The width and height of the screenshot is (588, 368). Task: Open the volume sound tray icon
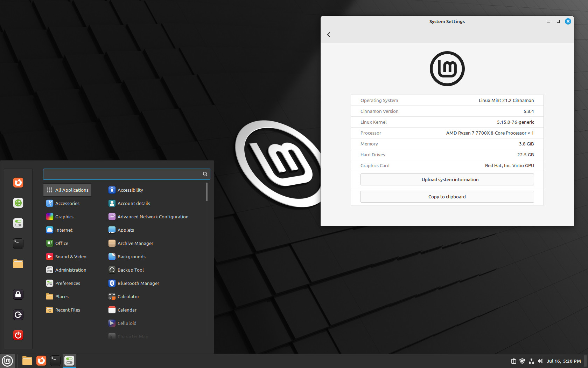540,361
